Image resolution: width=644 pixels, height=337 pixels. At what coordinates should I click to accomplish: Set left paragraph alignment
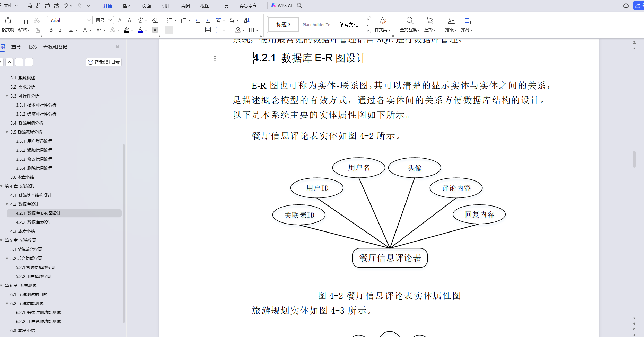(169, 30)
